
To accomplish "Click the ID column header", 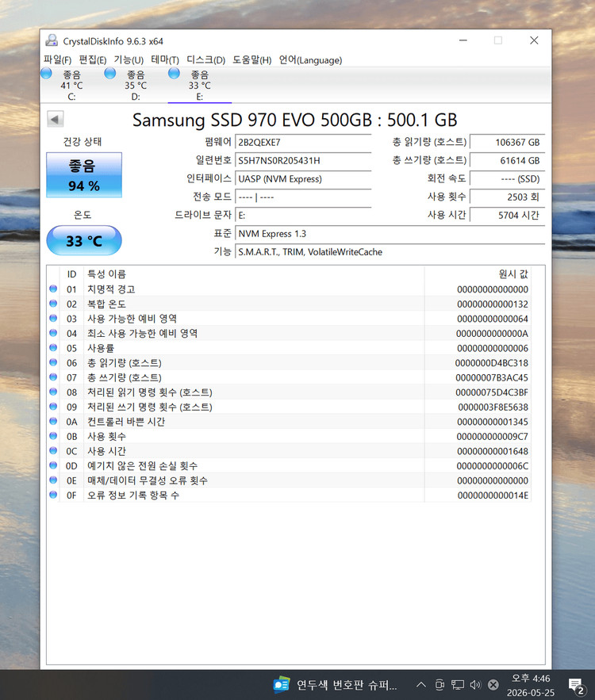I will click(x=71, y=273).
